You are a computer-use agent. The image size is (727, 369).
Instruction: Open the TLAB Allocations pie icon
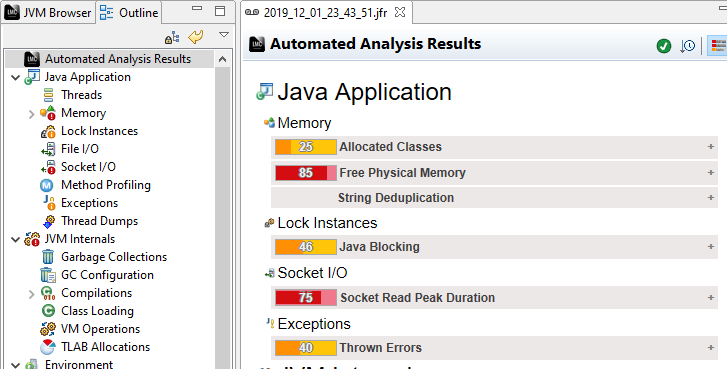tap(48, 347)
